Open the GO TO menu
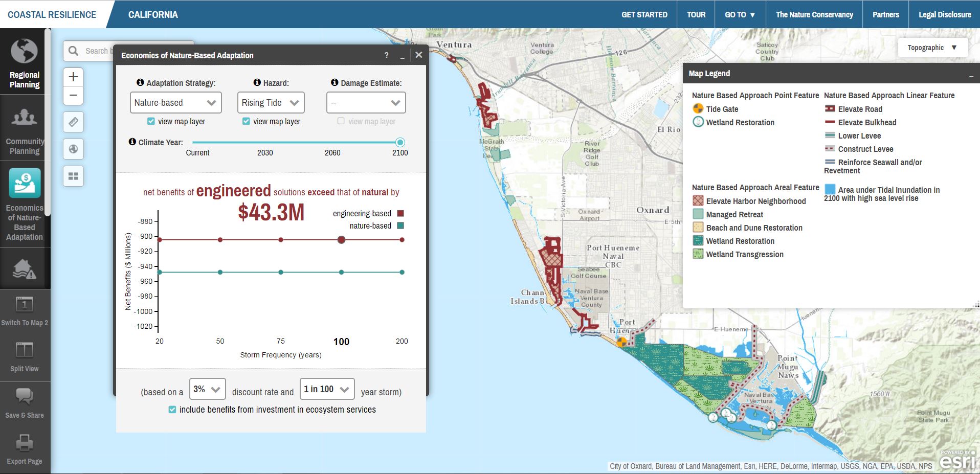The image size is (980, 474). (740, 15)
